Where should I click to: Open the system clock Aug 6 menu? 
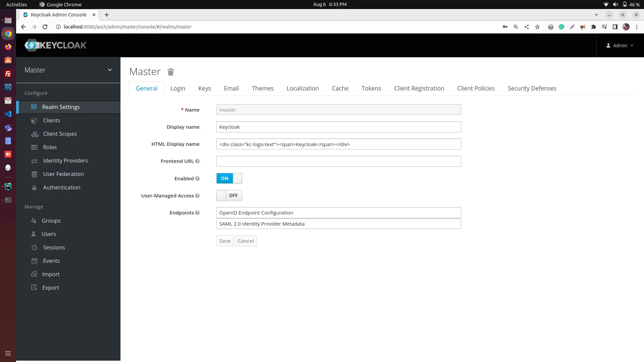tap(330, 4)
